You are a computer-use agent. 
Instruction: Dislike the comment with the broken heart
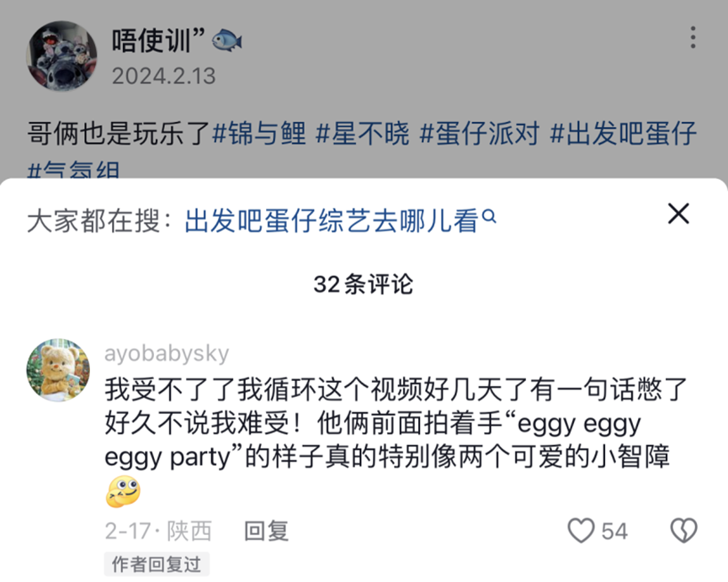click(683, 530)
